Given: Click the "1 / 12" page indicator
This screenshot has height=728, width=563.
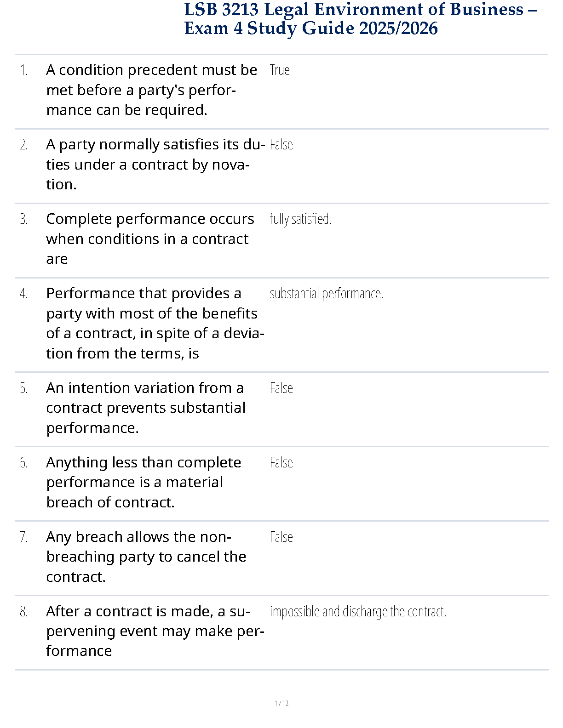Looking at the screenshot, I should pyautogui.click(x=281, y=703).
